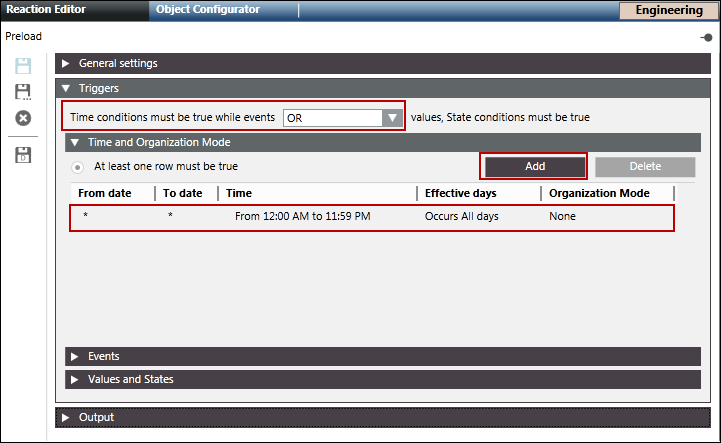
Task: Click the Add button
Action: (534, 167)
